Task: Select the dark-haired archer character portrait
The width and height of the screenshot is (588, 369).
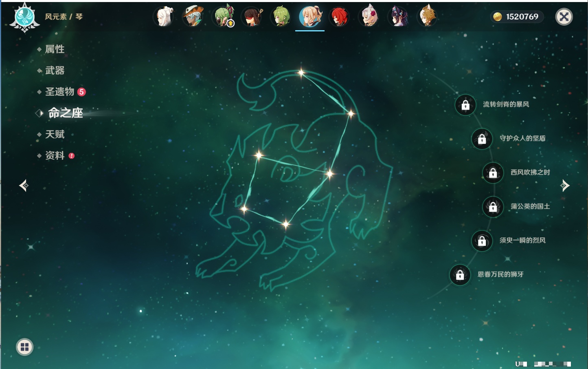Action: point(252,16)
